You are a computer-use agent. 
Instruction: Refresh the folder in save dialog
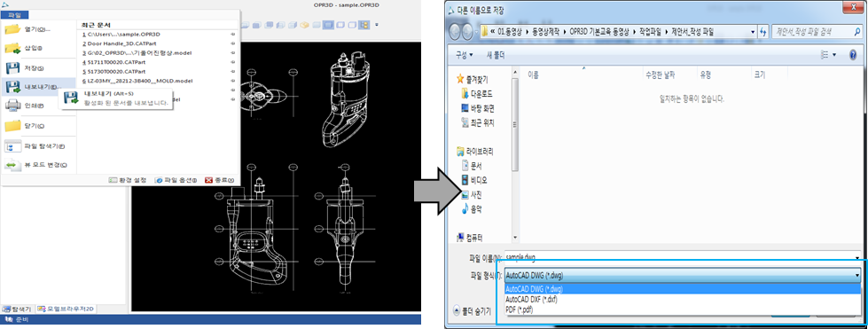tap(763, 32)
